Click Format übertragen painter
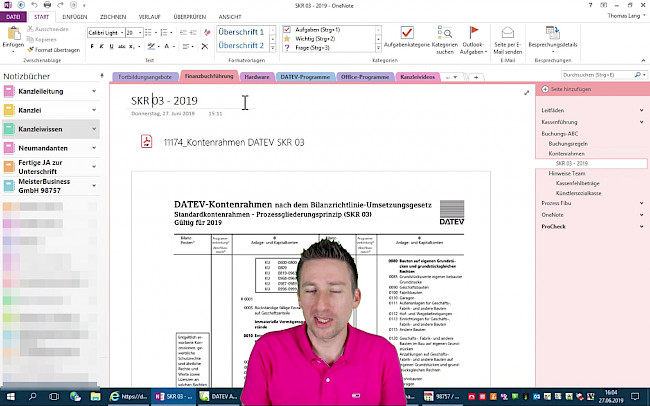The height and width of the screenshot is (406, 650). click(54, 49)
